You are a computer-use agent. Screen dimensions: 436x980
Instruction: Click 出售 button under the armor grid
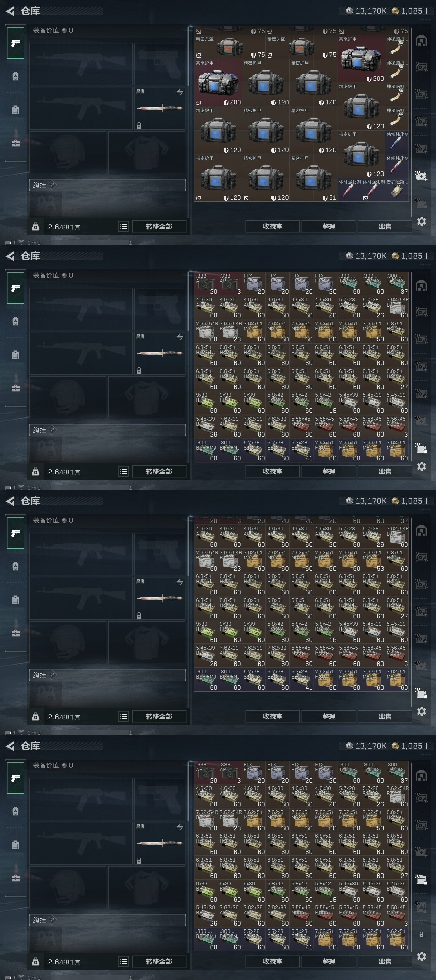tap(385, 226)
